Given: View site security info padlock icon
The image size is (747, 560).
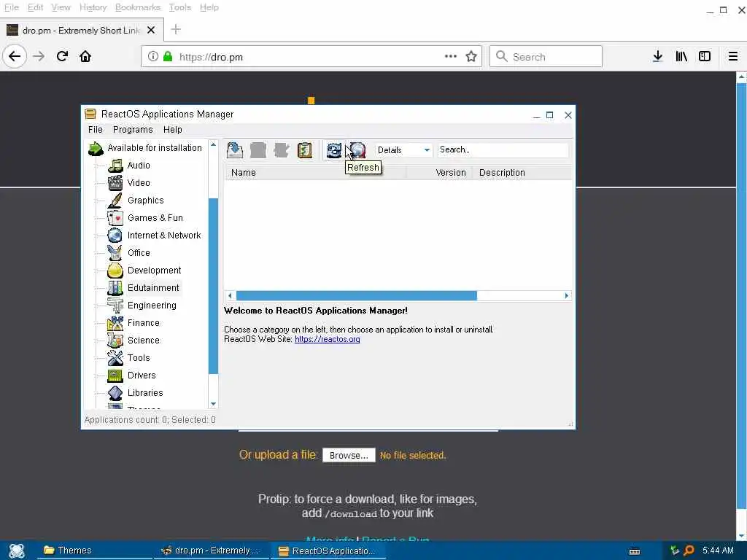Looking at the screenshot, I should point(168,56).
